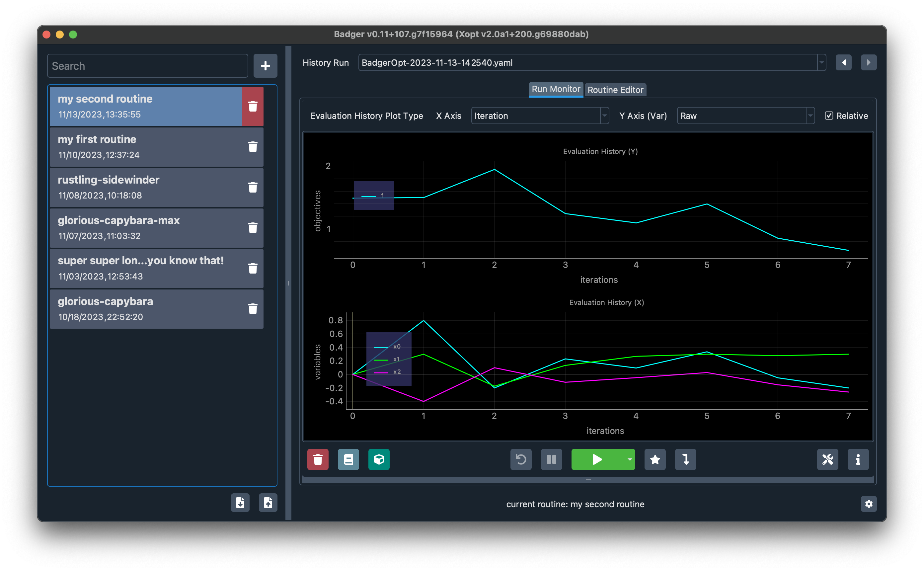Click the x0 legend entry
The width and height of the screenshot is (924, 571).
click(387, 347)
